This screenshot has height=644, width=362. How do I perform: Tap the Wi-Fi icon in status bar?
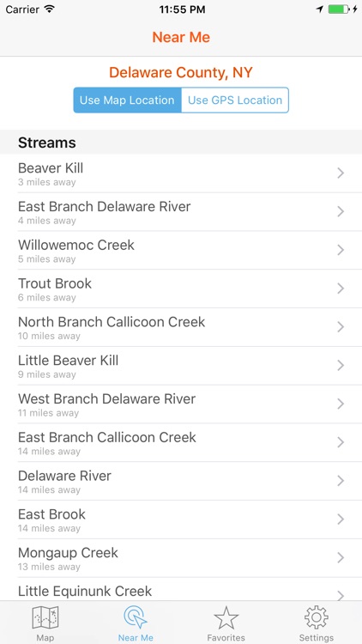click(50, 9)
